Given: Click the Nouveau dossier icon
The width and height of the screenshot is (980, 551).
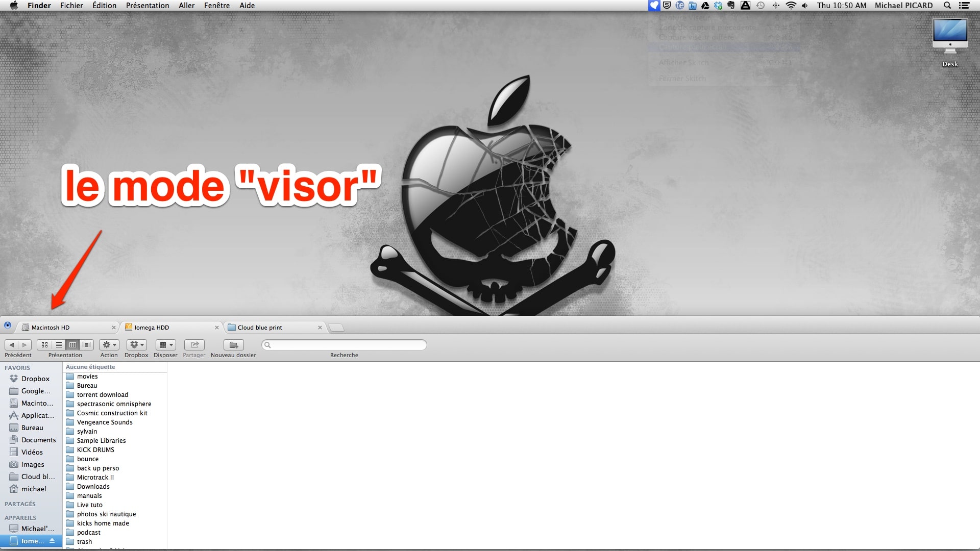Looking at the screenshot, I should pyautogui.click(x=233, y=345).
